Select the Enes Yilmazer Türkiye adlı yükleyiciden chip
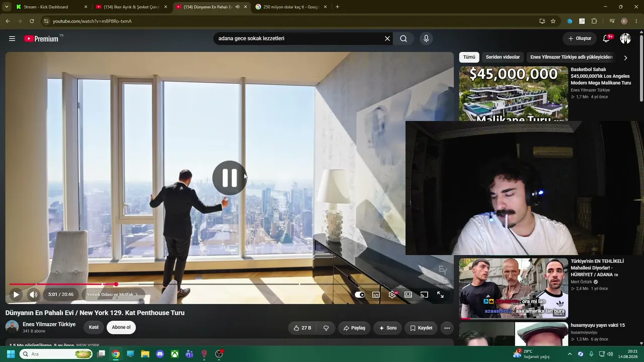Viewport: 644px width, 362px height. click(571, 57)
